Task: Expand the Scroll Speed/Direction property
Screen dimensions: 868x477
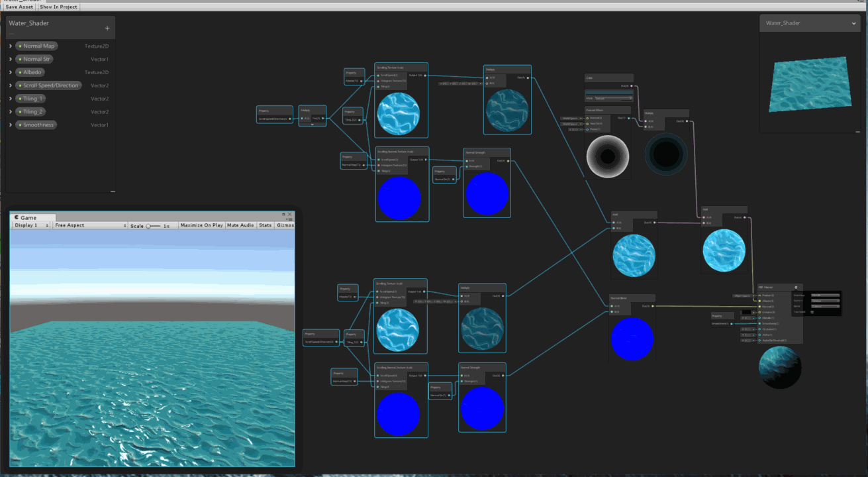Action: click(11, 85)
